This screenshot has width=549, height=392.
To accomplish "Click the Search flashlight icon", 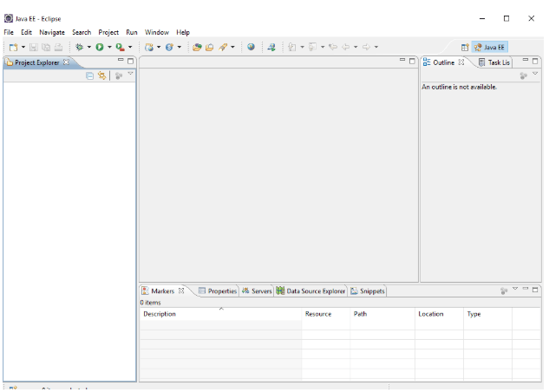I will (223, 47).
